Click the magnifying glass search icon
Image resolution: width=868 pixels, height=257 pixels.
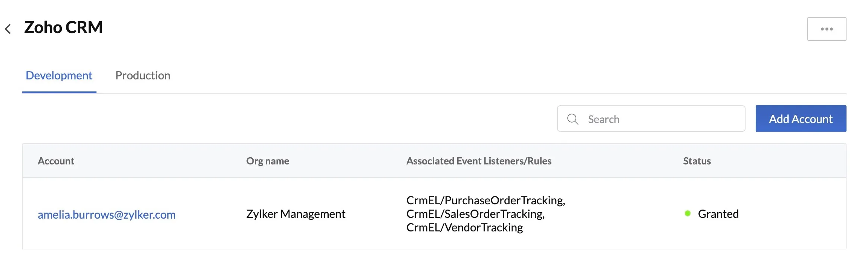pyautogui.click(x=573, y=119)
